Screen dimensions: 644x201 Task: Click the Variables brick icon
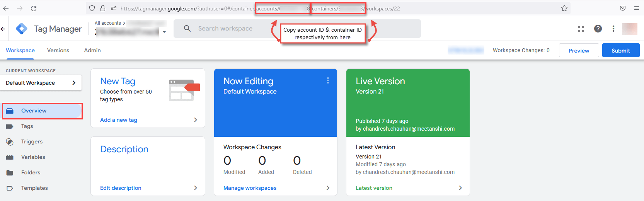tap(10, 157)
